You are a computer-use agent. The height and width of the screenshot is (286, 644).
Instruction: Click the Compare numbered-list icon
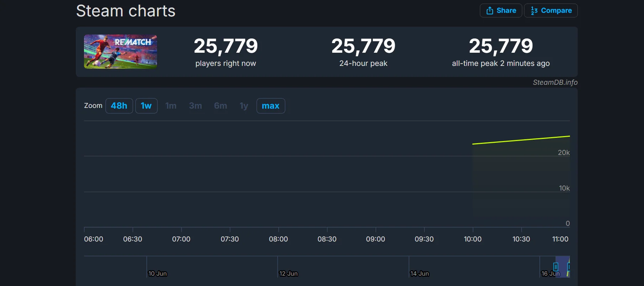[534, 11]
